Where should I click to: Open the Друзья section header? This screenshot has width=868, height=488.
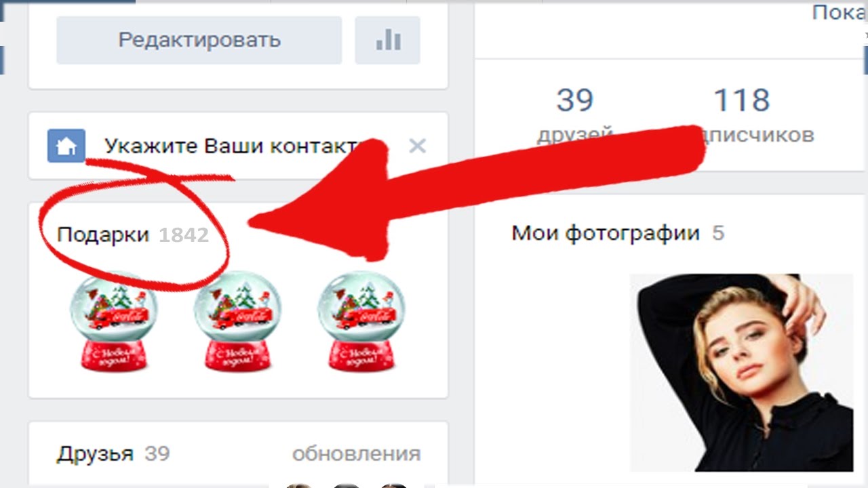[95, 453]
